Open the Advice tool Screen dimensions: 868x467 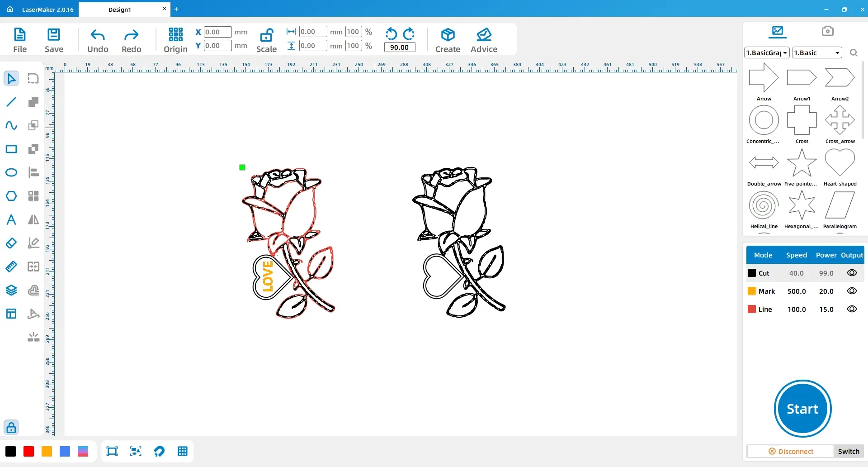pyautogui.click(x=484, y=40)
